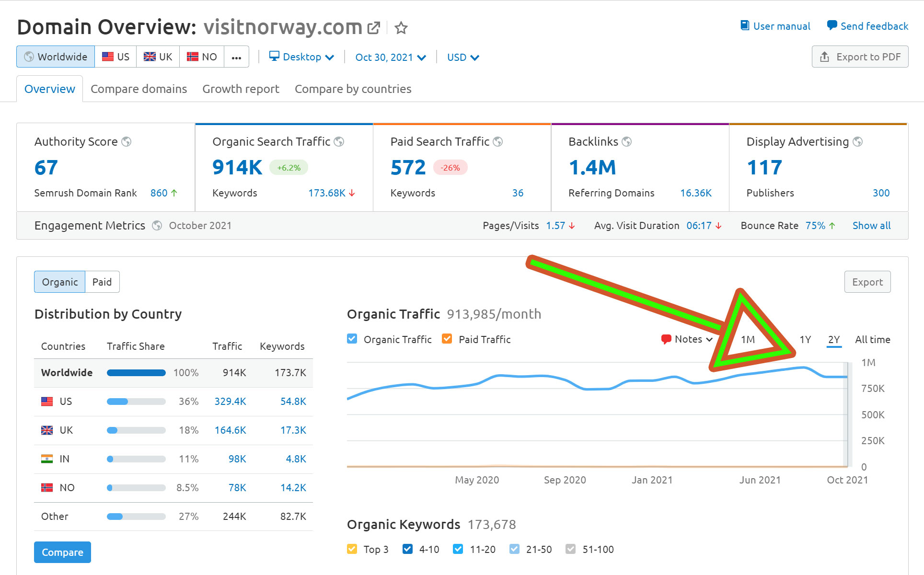This screenshot has width=924, height=575.
Task: Open the Growth report tab
Action: click(x=241, y=89)
